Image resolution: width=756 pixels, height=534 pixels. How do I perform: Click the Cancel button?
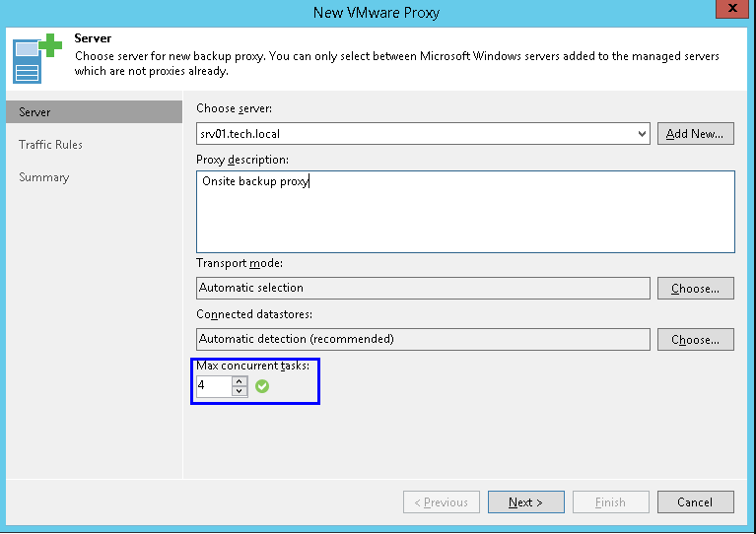click(695, 502)
